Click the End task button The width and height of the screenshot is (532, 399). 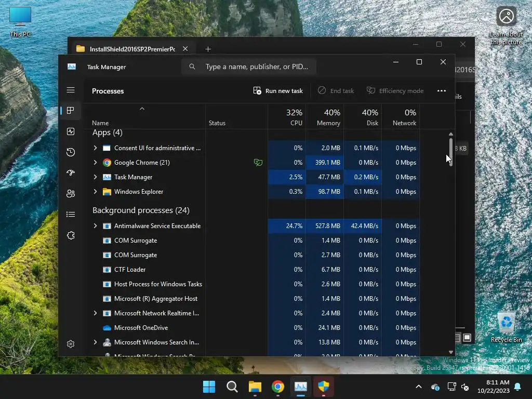[x=336, y=90]
